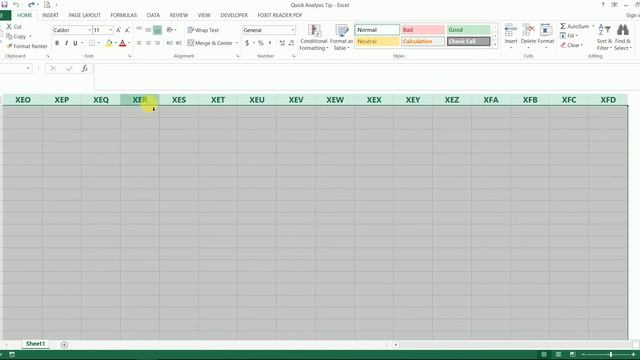This screenshot has height=360, width=640.
Task: Click the Merge & Center button
Action: pos(210,43)
